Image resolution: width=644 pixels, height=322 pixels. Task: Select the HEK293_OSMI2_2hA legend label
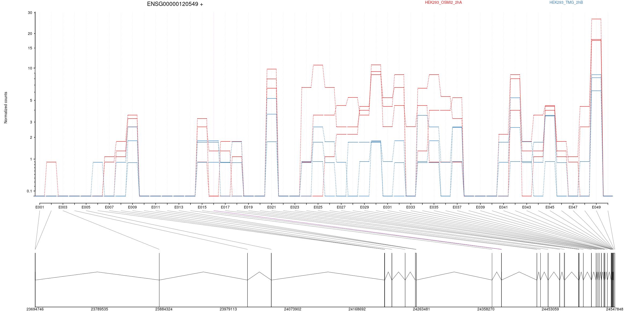[x=443, y=2]
